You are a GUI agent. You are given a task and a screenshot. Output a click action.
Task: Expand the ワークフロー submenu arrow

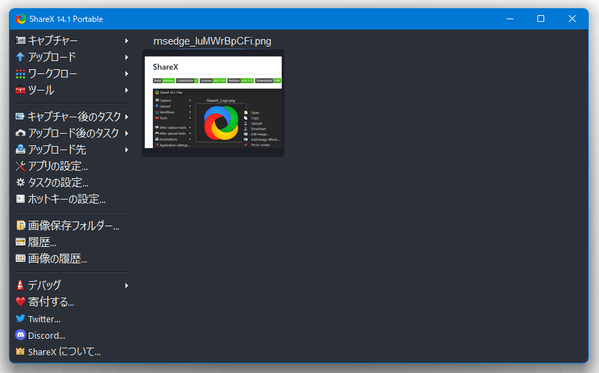[x=126, y=73]
